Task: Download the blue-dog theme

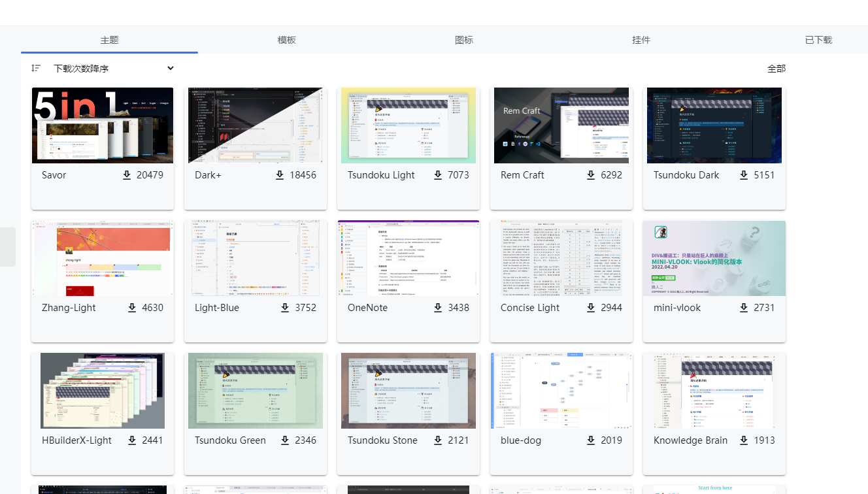Action: pyautogui.click(x=591, y=440)
